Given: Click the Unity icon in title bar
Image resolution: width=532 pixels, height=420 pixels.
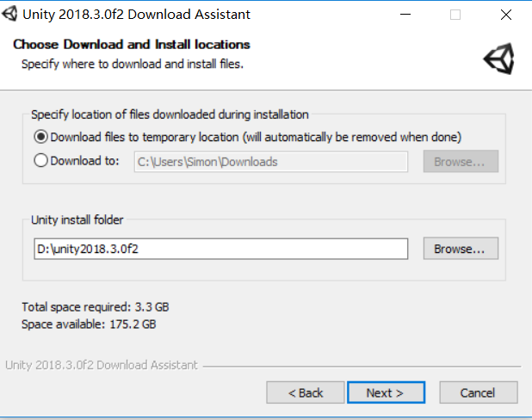Looking at the screenshot, I should (x=9, y=14).
